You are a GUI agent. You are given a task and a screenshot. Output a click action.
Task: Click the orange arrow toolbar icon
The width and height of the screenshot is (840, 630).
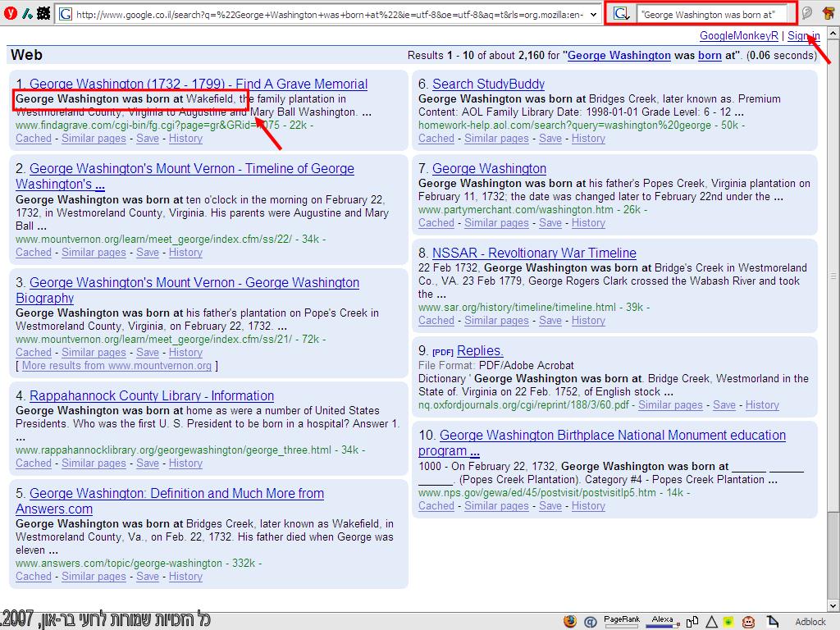pos(829,13)
